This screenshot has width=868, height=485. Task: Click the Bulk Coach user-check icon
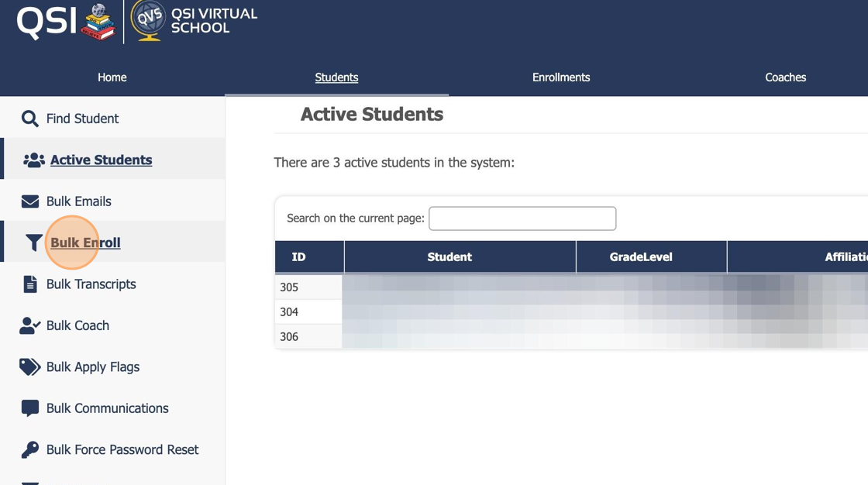click(29, 325)
